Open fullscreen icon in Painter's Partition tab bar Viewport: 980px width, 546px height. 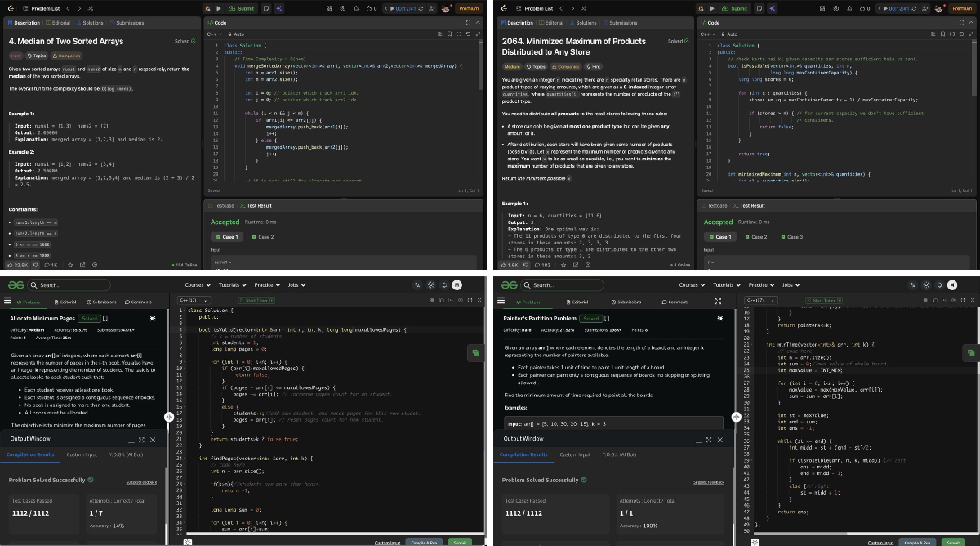coord(717,302)
